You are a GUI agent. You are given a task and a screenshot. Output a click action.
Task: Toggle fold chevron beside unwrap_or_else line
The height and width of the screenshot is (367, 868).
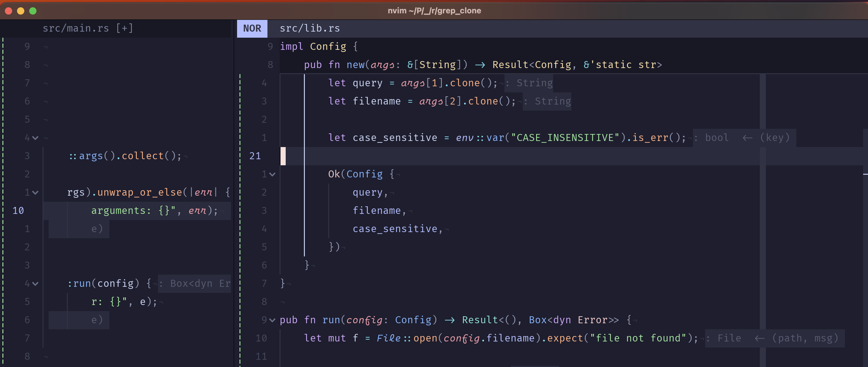35,193
